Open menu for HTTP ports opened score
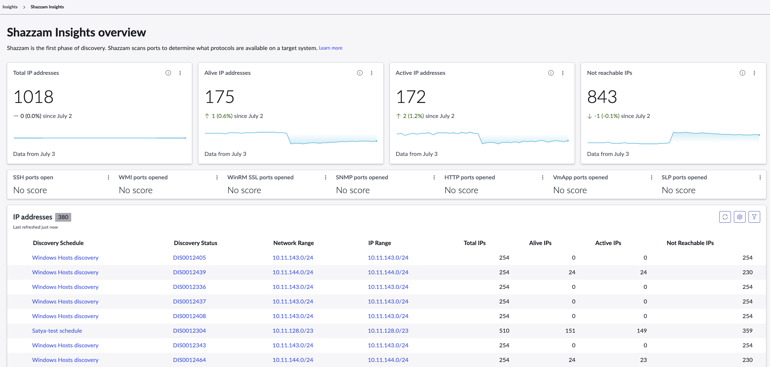This screenshot has height=367, width=770. click(543, 177)
